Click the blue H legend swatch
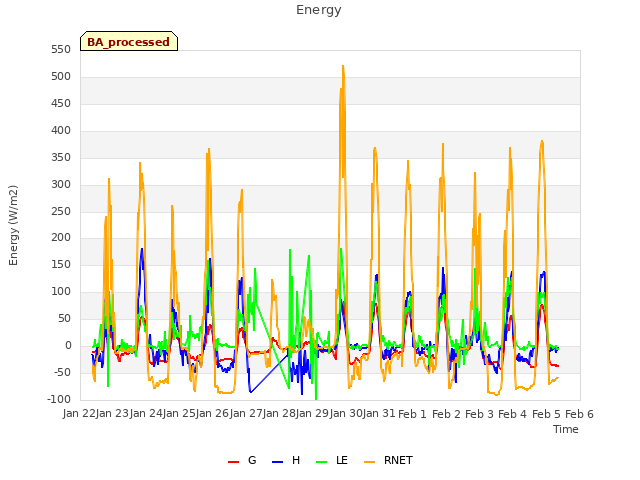The height and width of the screenshot is (480, 640). [x=278, y=462]
